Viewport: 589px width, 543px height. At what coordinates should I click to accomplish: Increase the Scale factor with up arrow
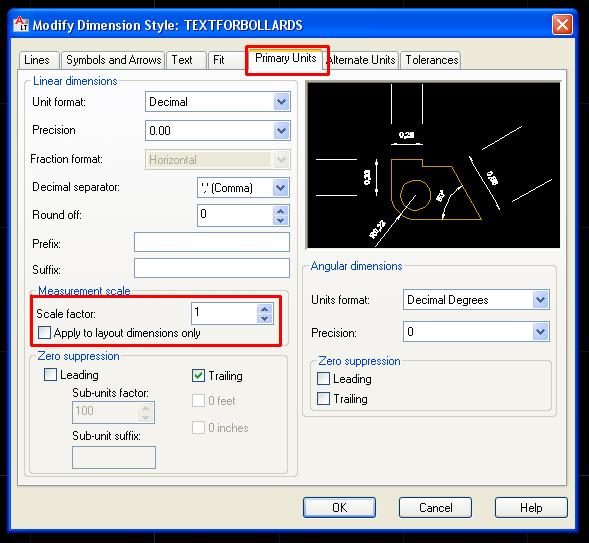265,309
